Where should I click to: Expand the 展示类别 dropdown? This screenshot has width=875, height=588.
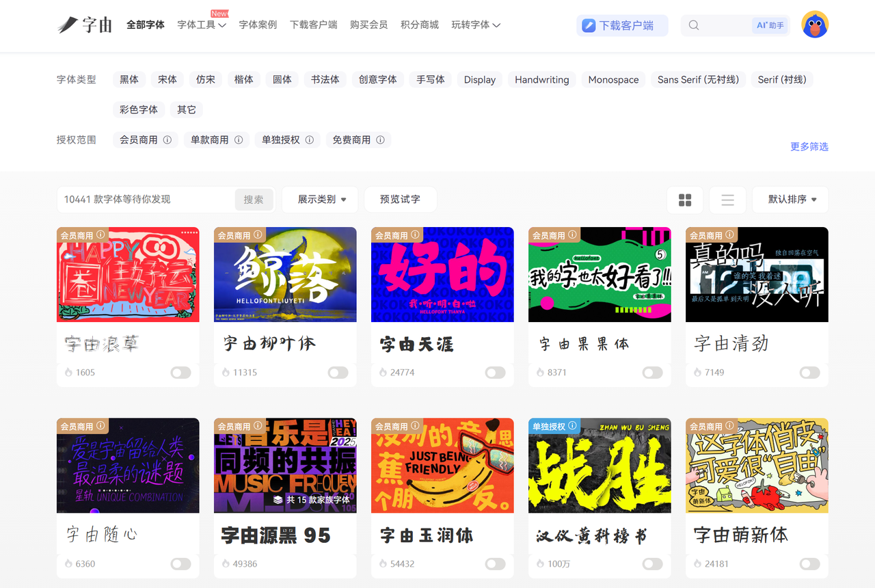[322, 199]
